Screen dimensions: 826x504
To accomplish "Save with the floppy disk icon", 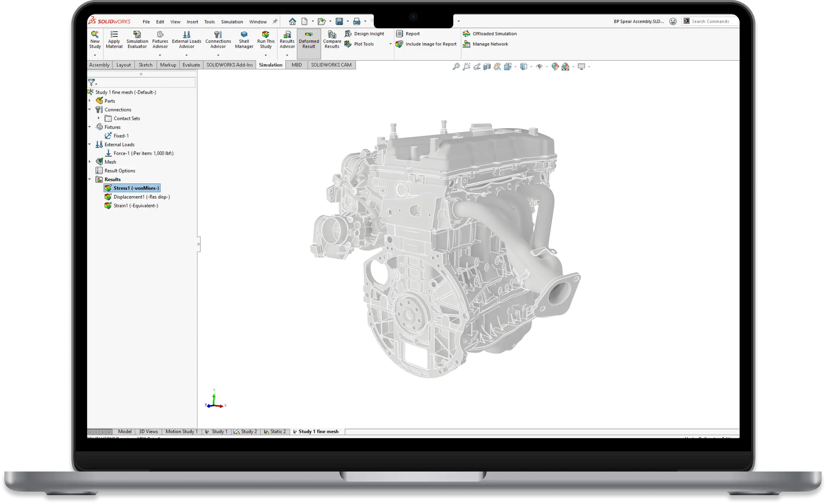I will pos(339,21).
